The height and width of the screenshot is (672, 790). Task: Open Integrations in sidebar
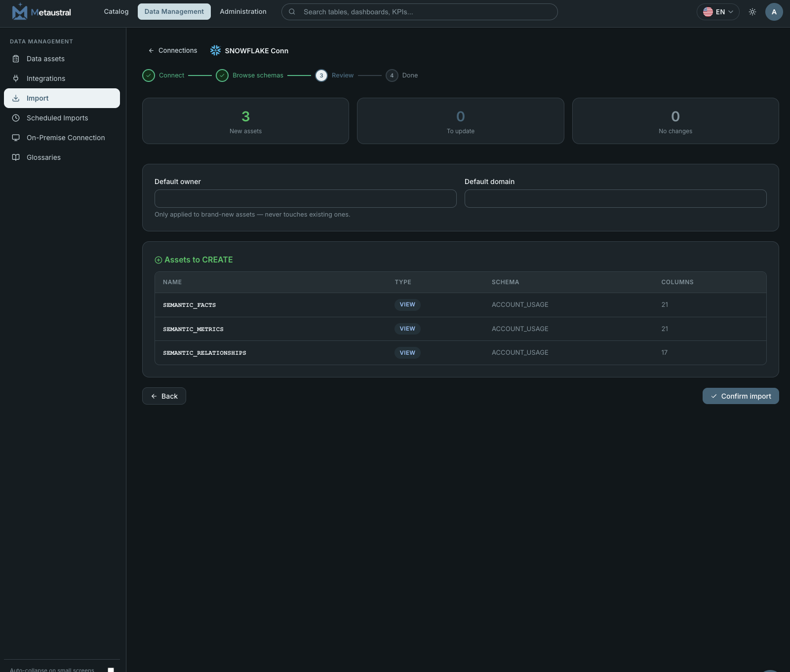(x=62, y=78)
